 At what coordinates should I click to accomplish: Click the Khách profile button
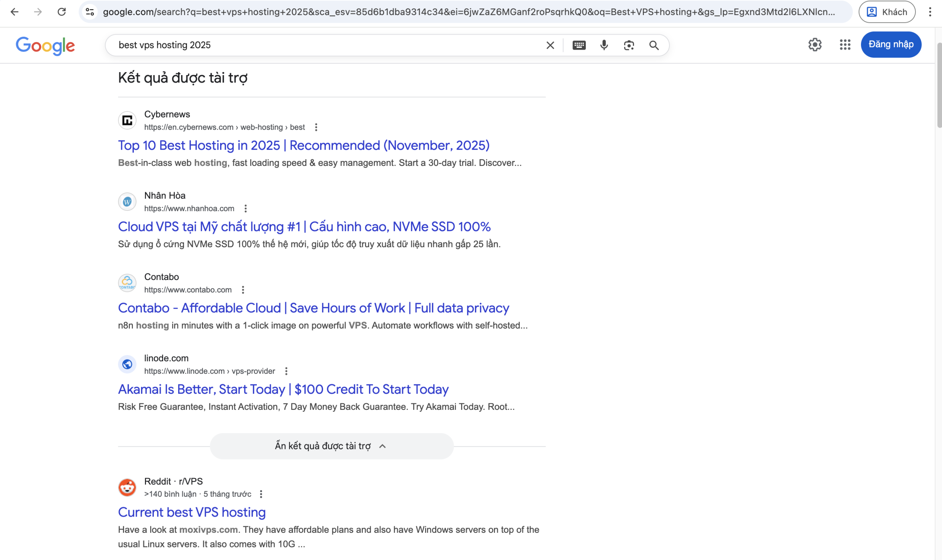tap(886, 12)
